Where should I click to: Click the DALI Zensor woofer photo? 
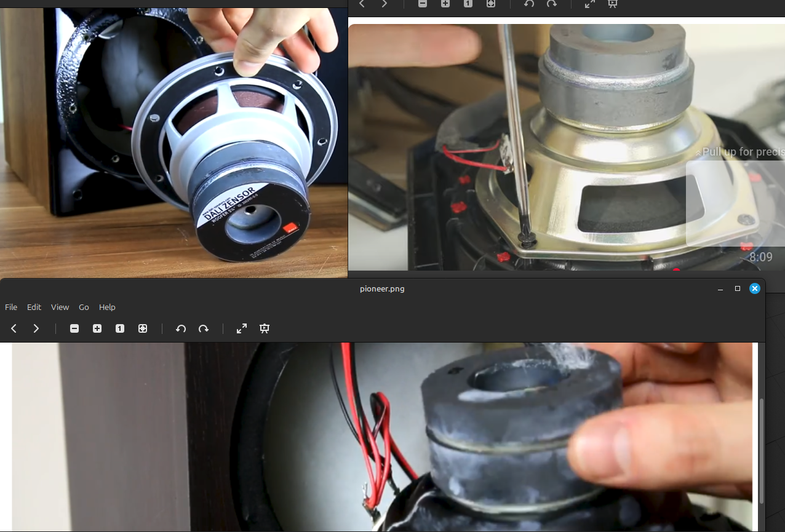[173, 143]
